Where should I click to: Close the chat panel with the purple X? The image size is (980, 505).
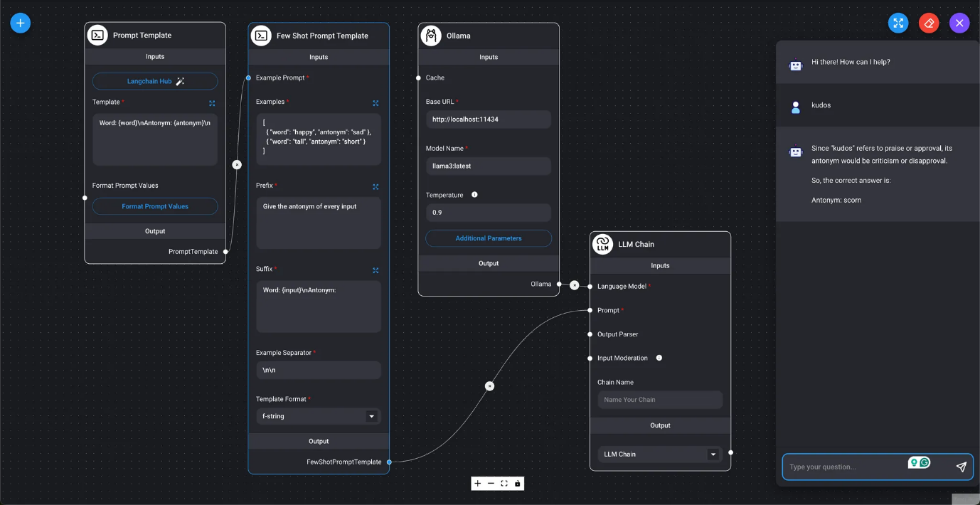pos(959,23)
